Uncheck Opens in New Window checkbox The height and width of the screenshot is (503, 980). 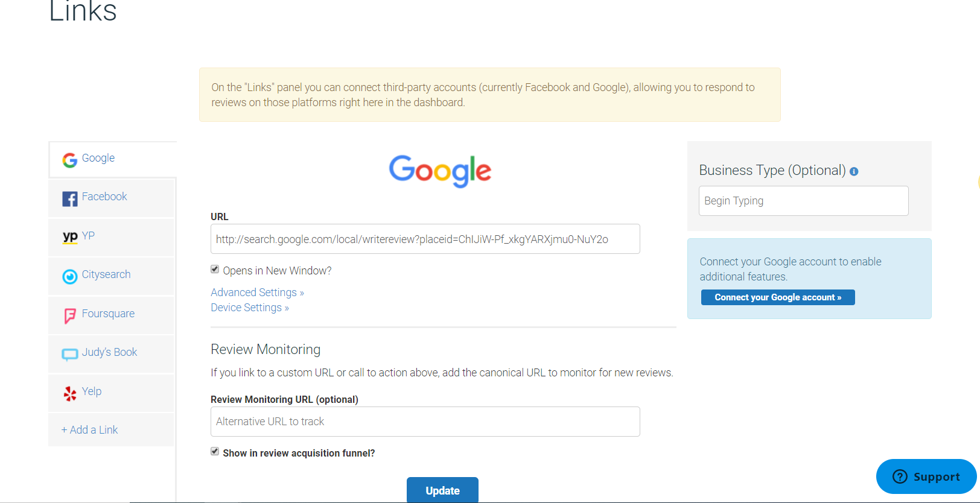[215, 269]
